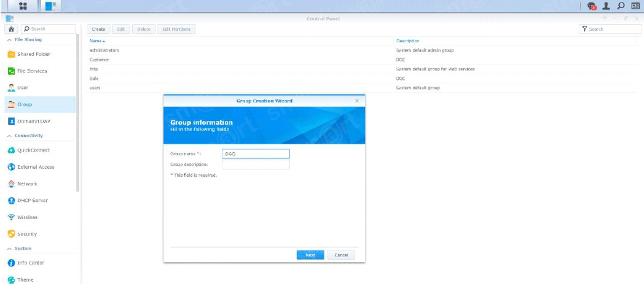
Task: Click the Control Panel help question mark
Action: 605,19
